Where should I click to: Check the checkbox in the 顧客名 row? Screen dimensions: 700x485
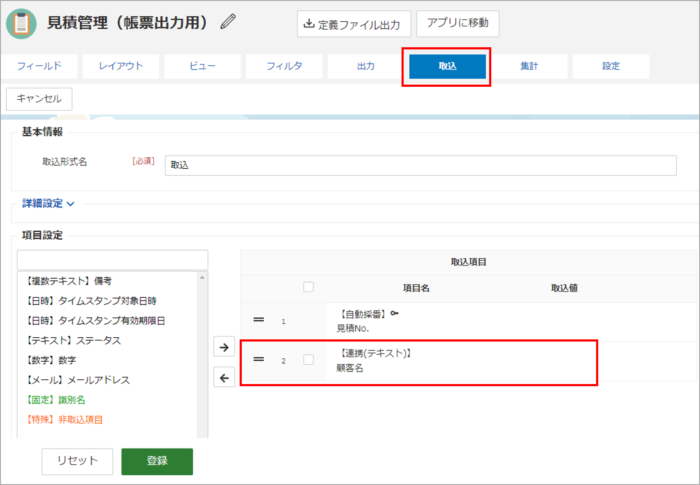click(x=308, y=360)
